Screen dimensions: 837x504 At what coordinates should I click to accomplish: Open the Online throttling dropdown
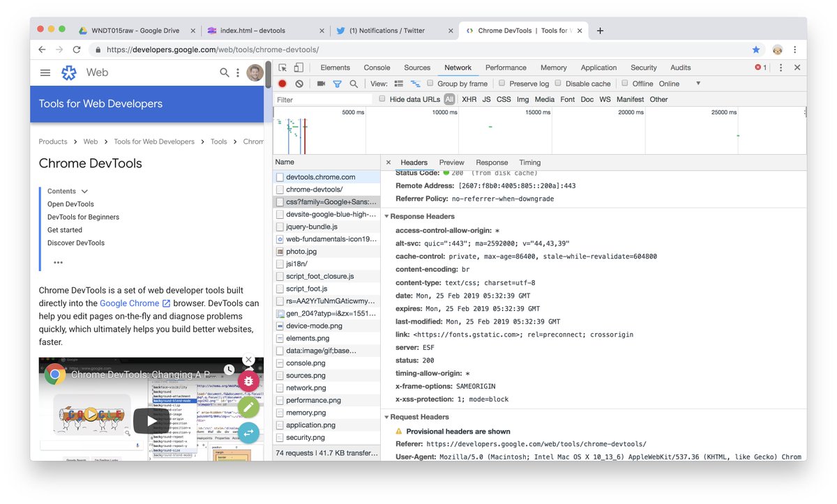tap(679, 84)
